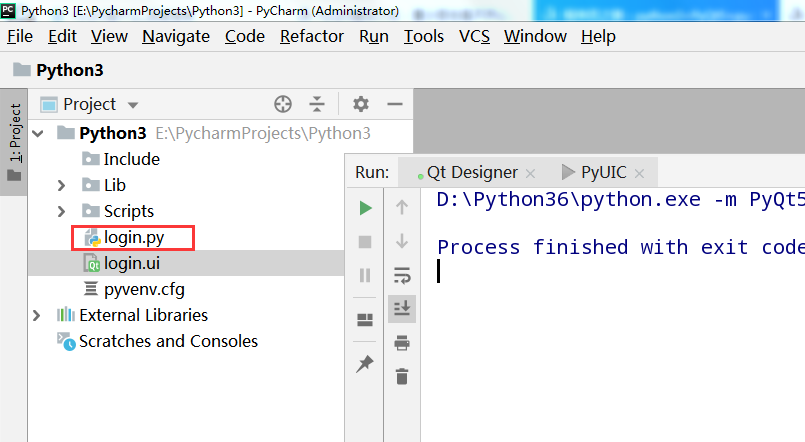The width and height of the screenshot is (805, 442).
Task: Open the Project view dropdown
Action: coord(133,105)
